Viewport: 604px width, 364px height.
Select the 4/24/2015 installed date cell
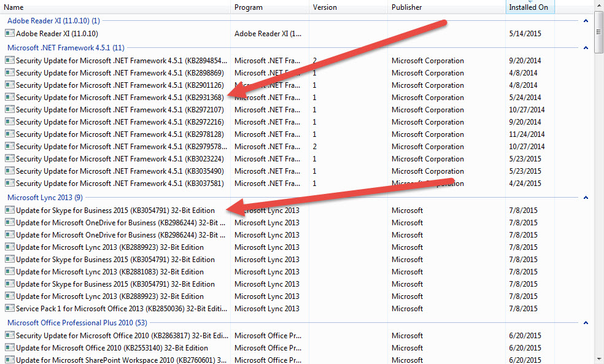(525, 184)
